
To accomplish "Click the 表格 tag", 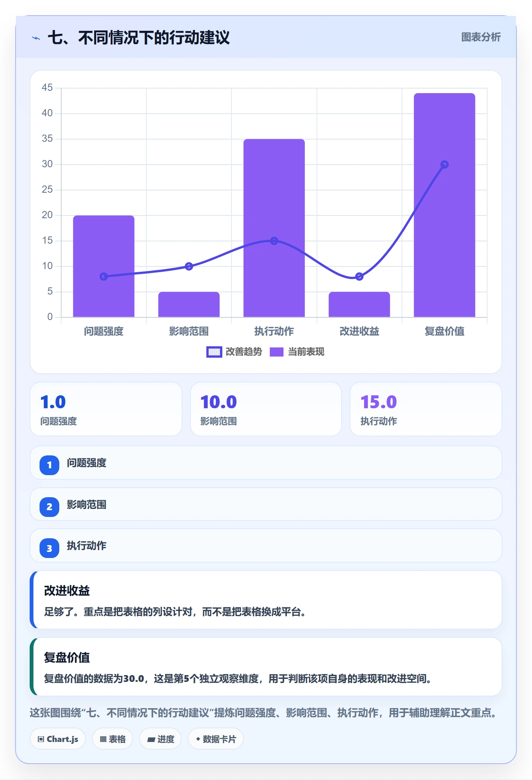I will tap(112, 739).
